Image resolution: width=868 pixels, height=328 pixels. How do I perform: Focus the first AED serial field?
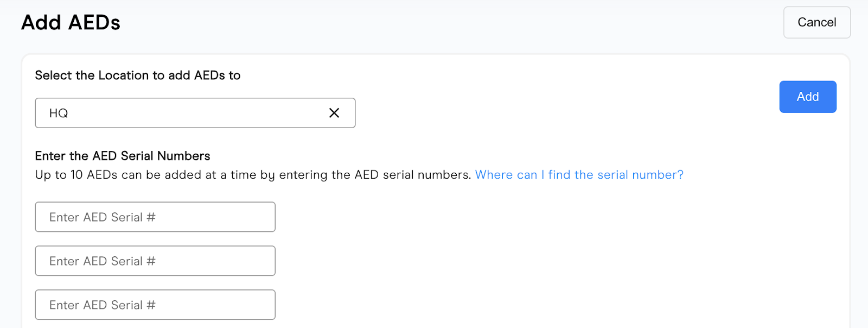pyautogui.click(x=155, y=217)
